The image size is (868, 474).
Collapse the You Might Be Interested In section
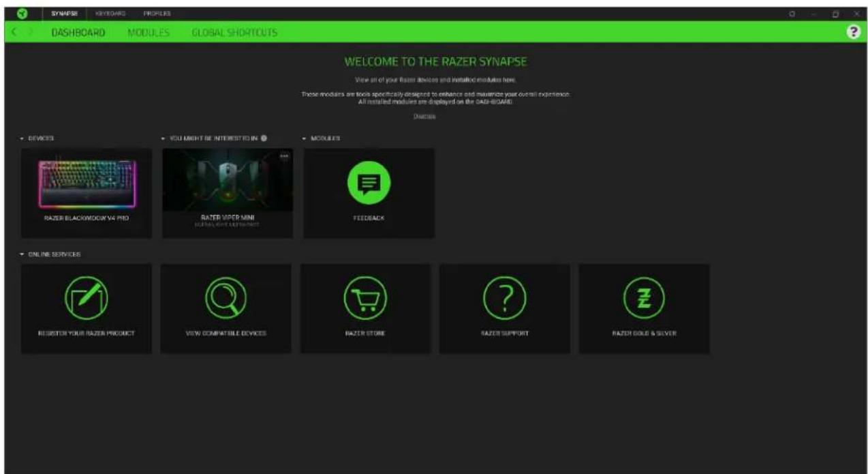164,138
